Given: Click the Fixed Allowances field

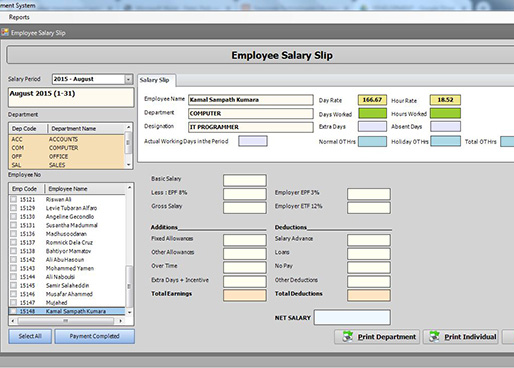Looking at the screenshot, I should point(245,240).
